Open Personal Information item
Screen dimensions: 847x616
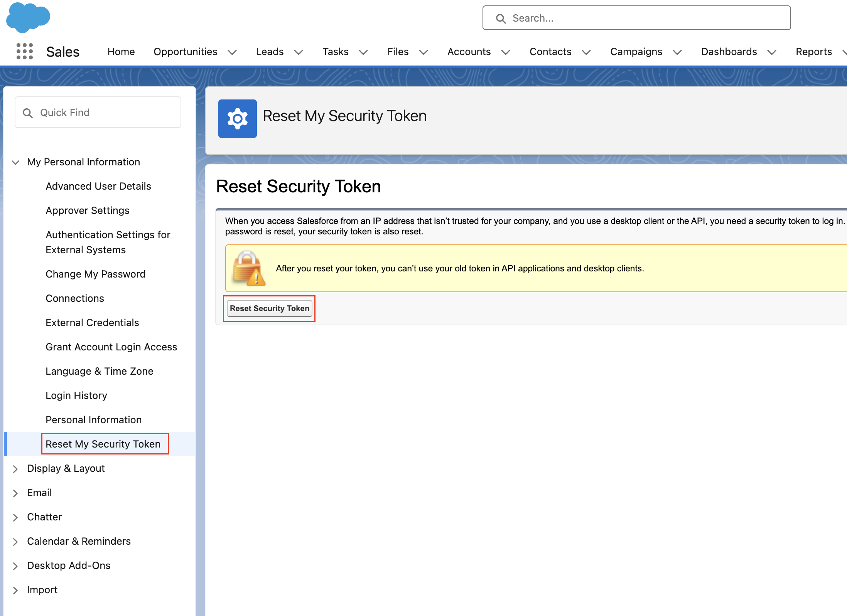coord(94,420)
